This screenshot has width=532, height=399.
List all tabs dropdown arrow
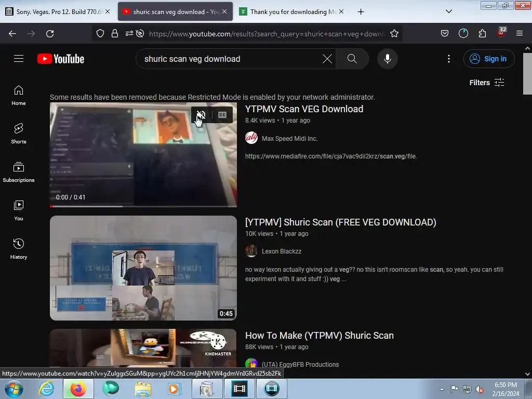click(448, 11)
